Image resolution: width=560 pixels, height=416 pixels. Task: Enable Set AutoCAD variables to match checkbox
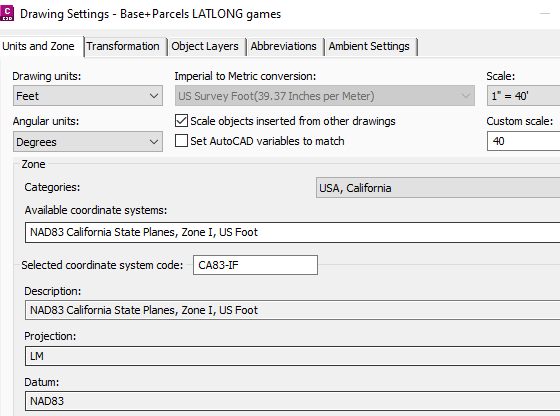[181, 141]
